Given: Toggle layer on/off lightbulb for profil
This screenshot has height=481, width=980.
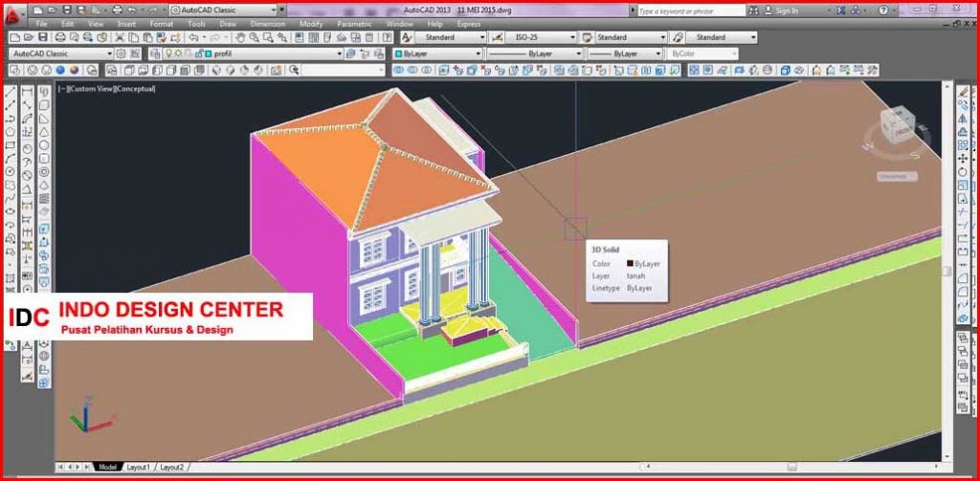Looking at the screenshot, I should tap(168, 54).
